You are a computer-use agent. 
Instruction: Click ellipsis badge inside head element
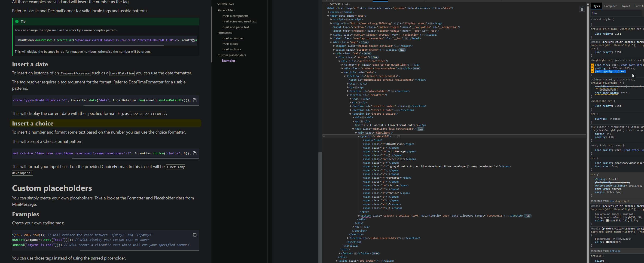tap(341, 12)
